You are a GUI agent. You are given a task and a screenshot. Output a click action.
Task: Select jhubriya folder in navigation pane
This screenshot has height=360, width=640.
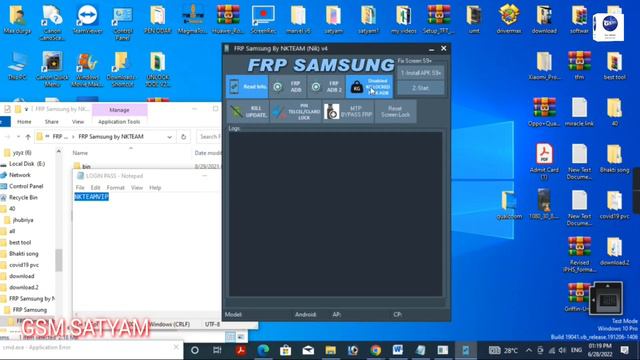(x=23, y=220)
